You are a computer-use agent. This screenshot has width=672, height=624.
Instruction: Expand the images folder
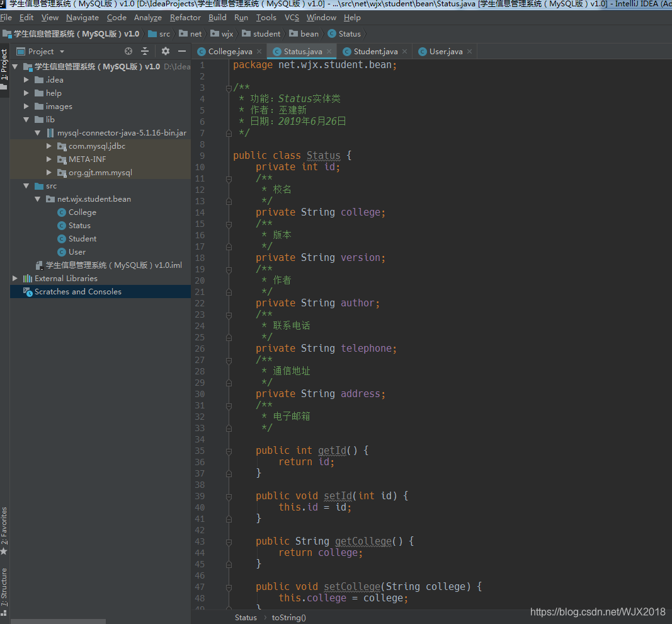pos(26,107)
